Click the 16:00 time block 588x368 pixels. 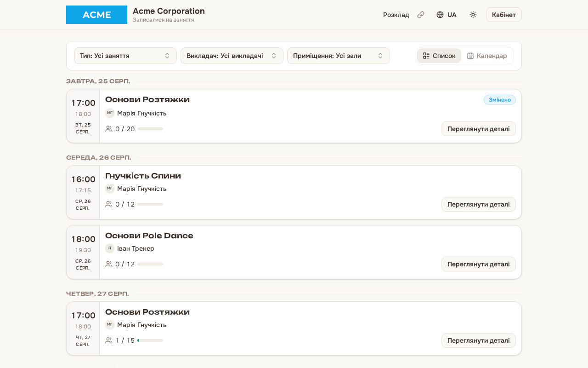pos(83,192)
